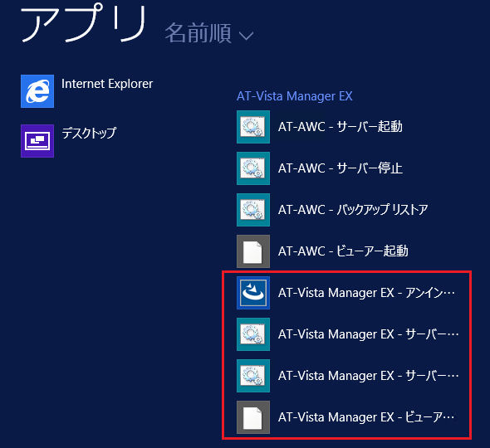Click the AT-Vista Manager EX - ビューア document icon
490x448 pixels.
click(x=253, y=417)
